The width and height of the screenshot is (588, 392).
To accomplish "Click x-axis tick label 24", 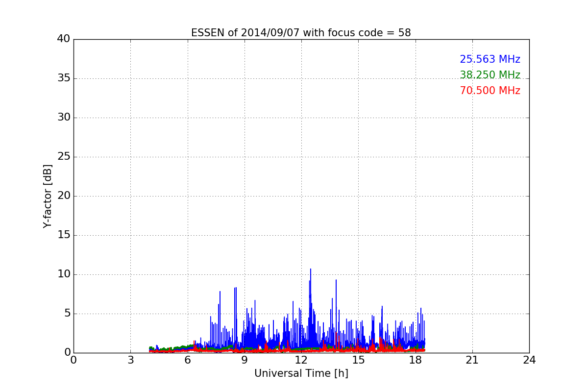I will pos(529,360).
